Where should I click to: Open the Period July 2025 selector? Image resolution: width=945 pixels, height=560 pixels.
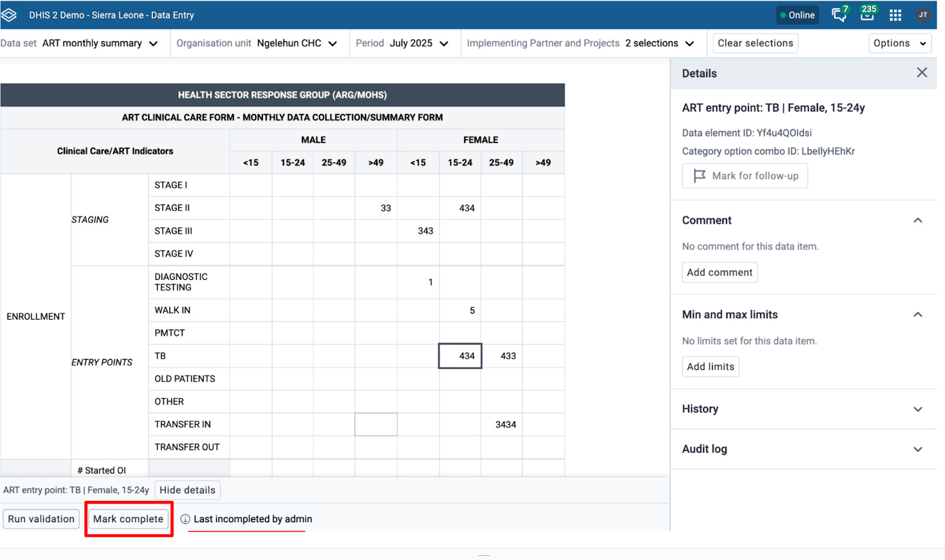pos(402,44)
